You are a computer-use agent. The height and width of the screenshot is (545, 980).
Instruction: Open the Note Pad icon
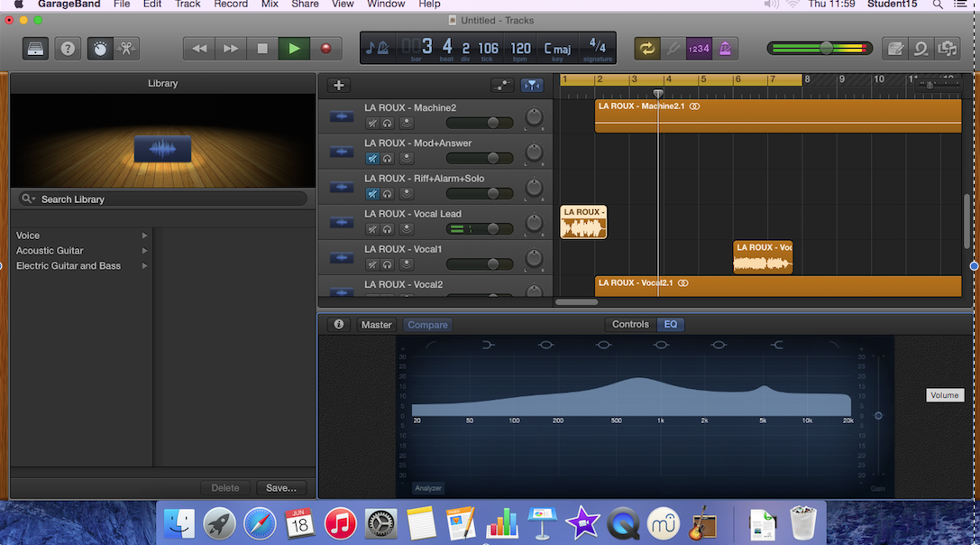tap(894, 48)
